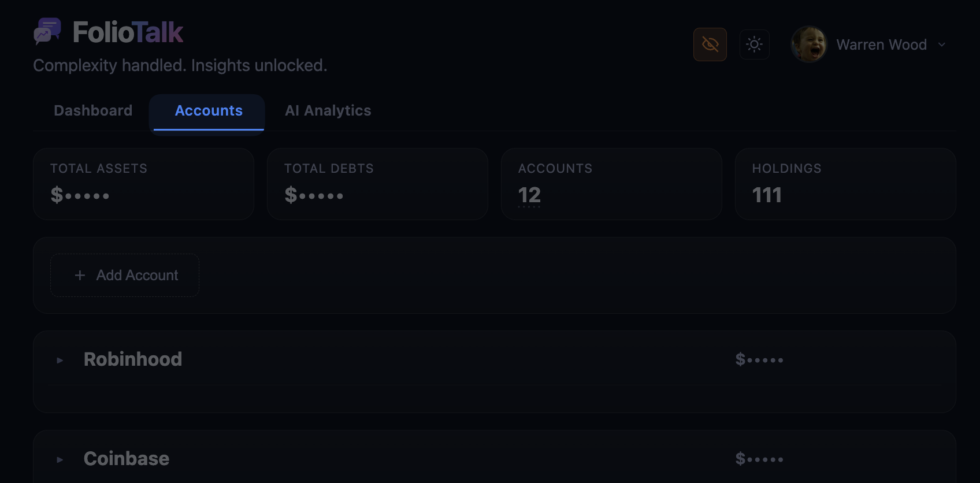The height and width of the screenshot is (483, 980).
Task: Open the user menu chevron
Action: coord(942,44)
